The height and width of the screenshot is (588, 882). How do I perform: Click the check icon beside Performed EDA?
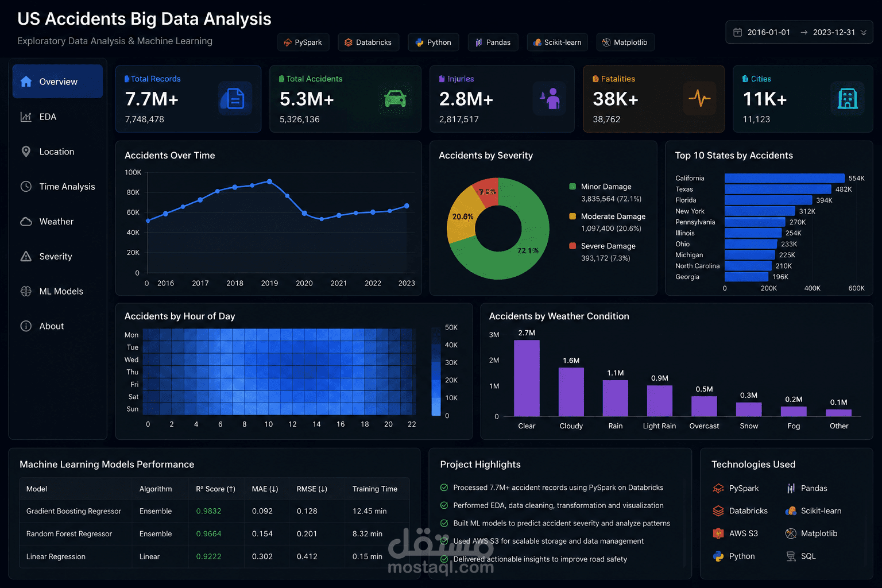coord(444,505)
